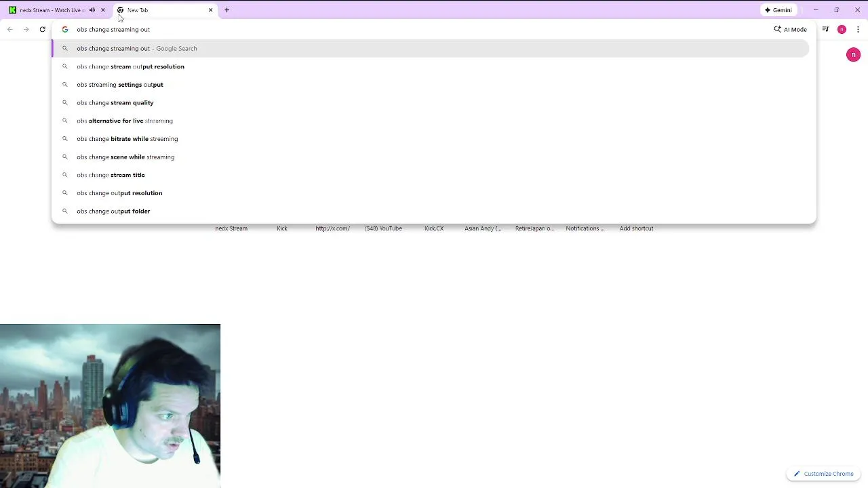
Task: Choose suggestion 'obs streaming settings output'
Action: click(x=430, y=85)
